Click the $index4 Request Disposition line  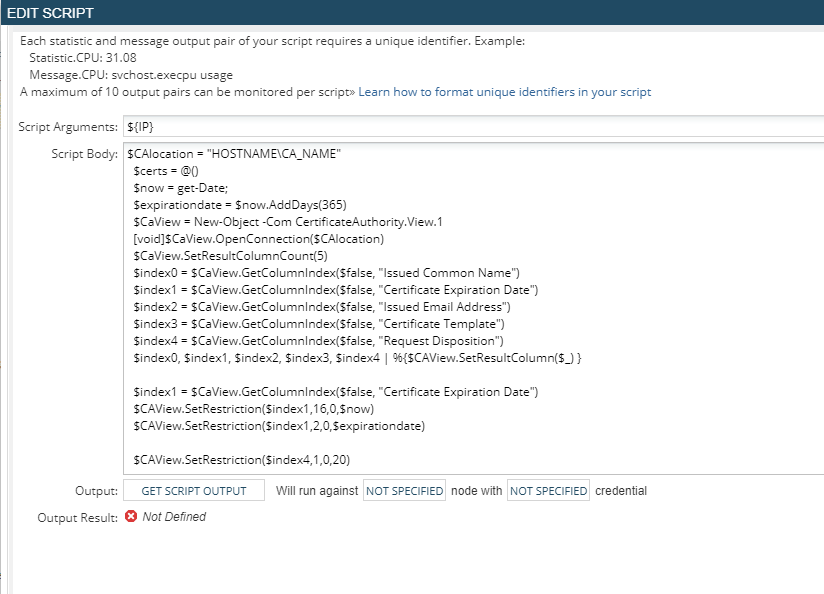pos(319,341)
